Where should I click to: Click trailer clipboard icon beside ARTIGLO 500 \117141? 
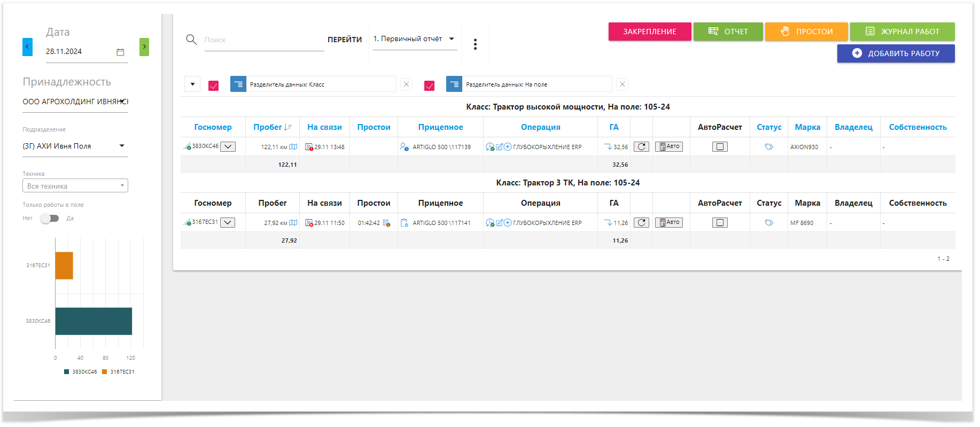point(405,223)
